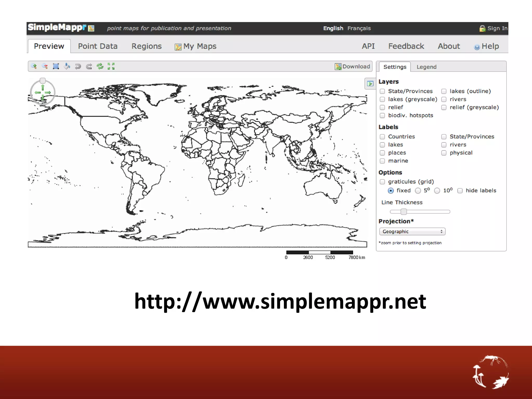Select the crop rectangle tool

pos(56,66)
